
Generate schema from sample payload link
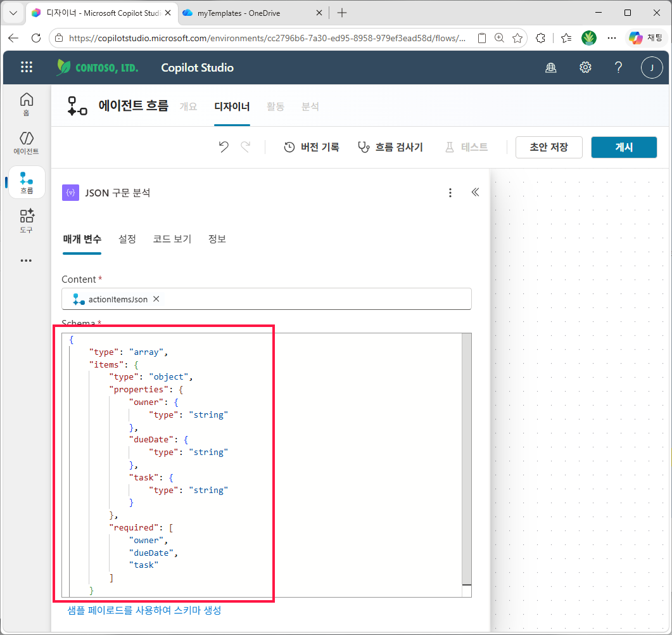pyautogui.click(x=144, y=610)
